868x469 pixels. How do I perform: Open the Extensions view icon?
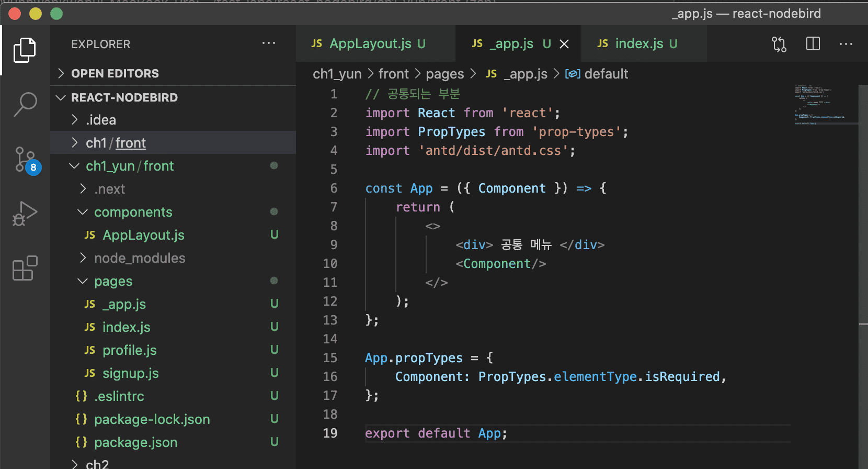click(x=25, y=269)
